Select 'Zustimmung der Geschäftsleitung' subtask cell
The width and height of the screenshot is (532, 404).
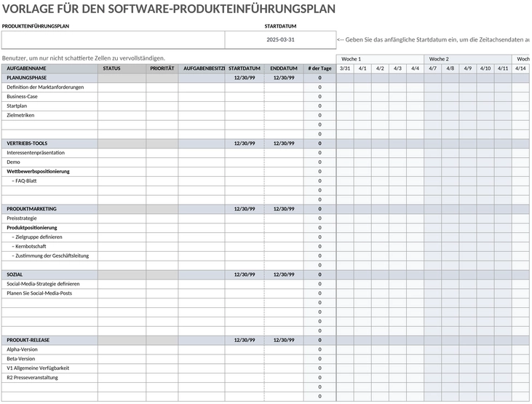[50, 256]
